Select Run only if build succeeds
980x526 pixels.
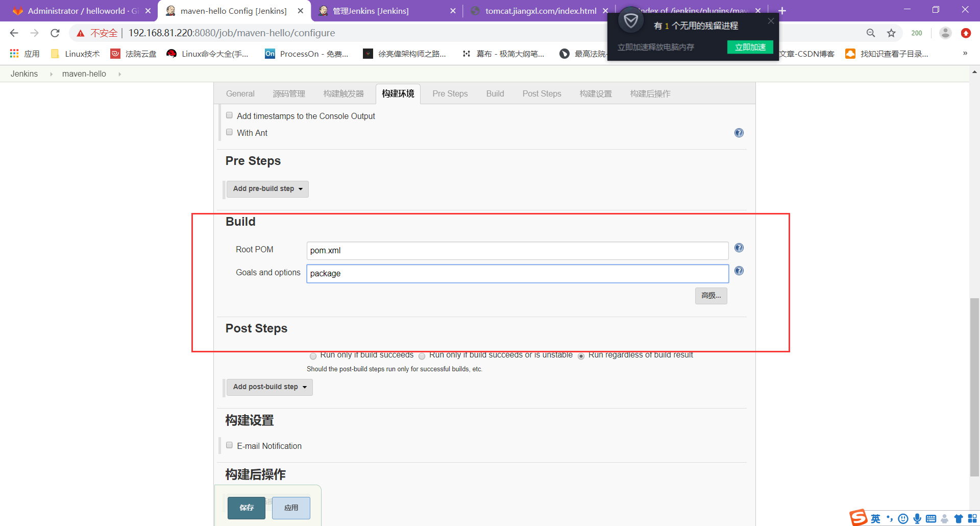point(313,356)
